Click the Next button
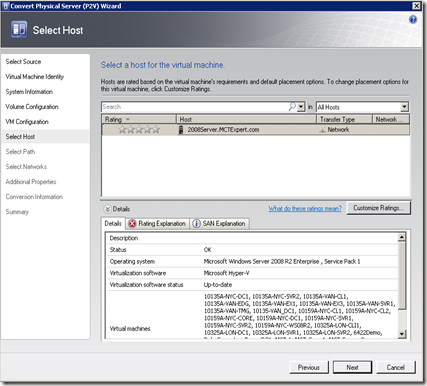 tap(352, 367)
